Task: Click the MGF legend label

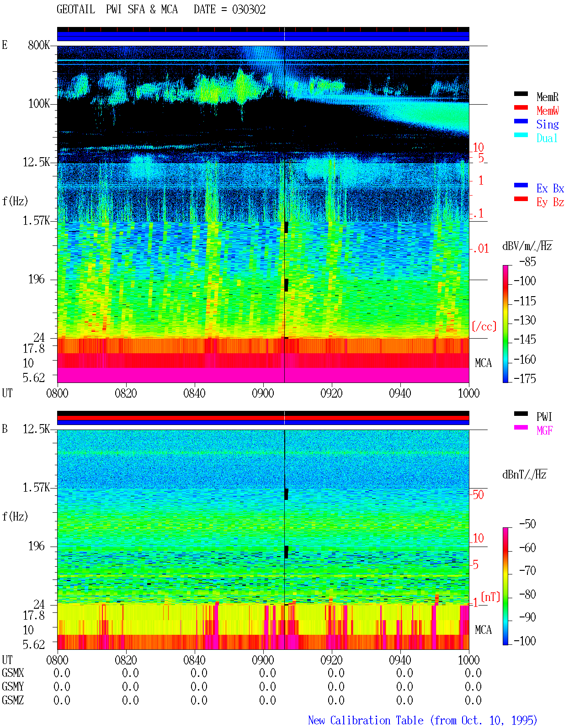Action: tap(545, 430)
